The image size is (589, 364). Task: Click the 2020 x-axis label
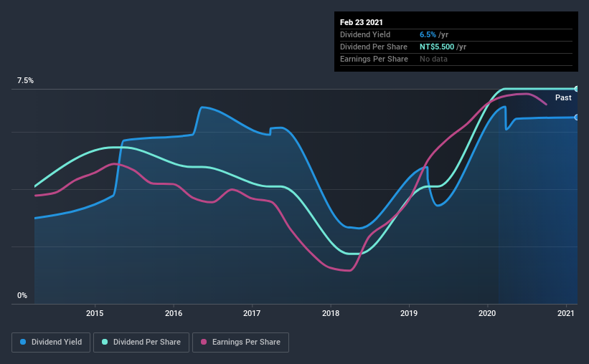coord(487,313)
